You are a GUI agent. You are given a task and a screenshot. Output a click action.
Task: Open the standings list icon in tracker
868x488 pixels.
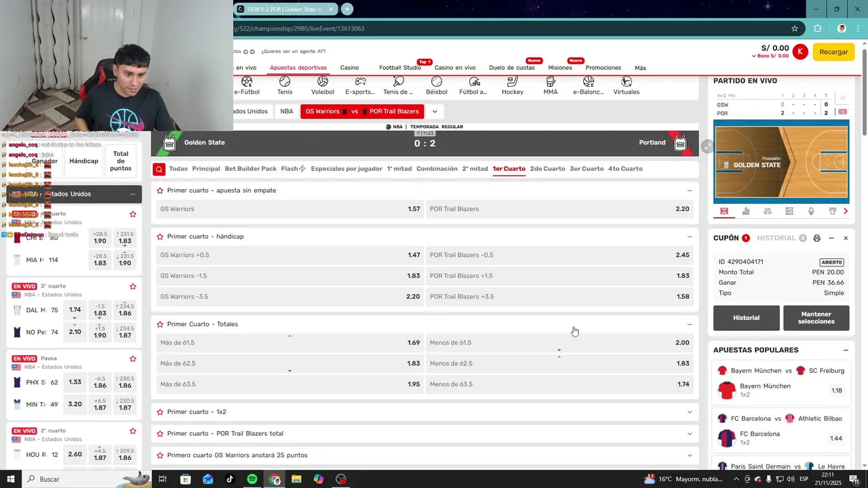click(x=789, y=211)
